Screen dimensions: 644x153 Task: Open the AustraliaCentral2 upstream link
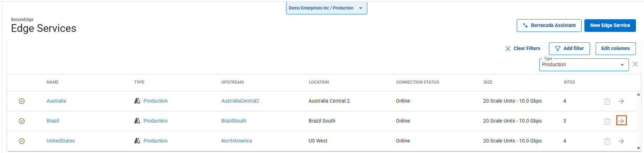(x=240, y=101)
